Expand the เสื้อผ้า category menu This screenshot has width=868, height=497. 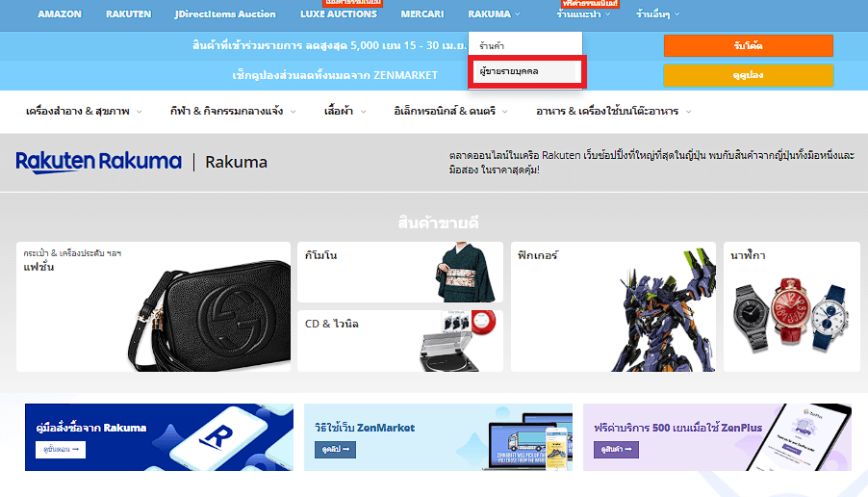pos(345,112)
